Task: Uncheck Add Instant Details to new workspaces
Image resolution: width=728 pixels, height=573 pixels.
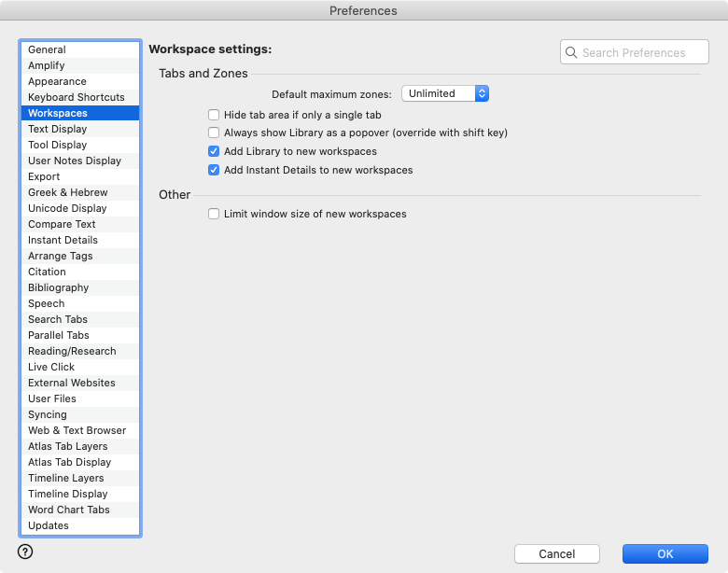Action: pyautogui.click(x=214, y=170)
